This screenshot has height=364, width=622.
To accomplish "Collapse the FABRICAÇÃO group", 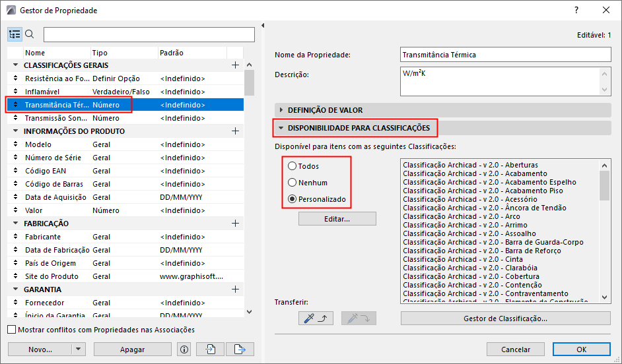I will pyautogui.click(x=15, y=224).
